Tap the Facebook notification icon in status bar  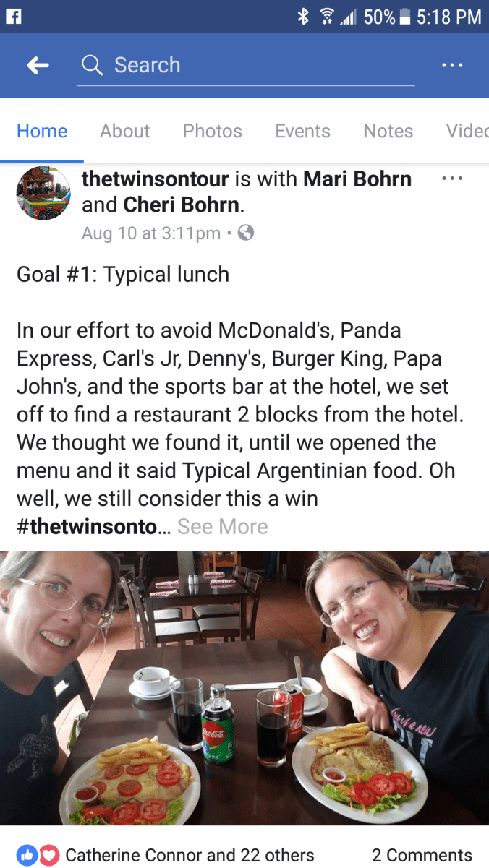pyautogui.click(x=14, y=16)
